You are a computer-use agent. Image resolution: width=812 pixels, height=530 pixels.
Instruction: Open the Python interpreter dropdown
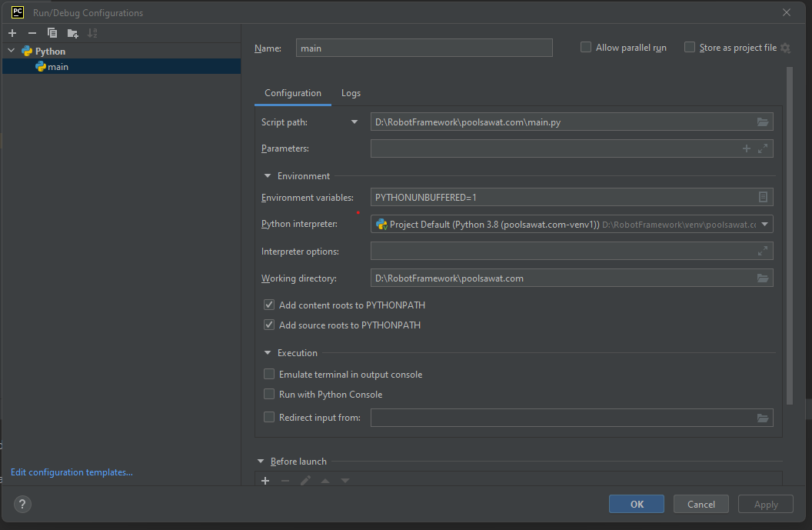(x=764, y=225)
